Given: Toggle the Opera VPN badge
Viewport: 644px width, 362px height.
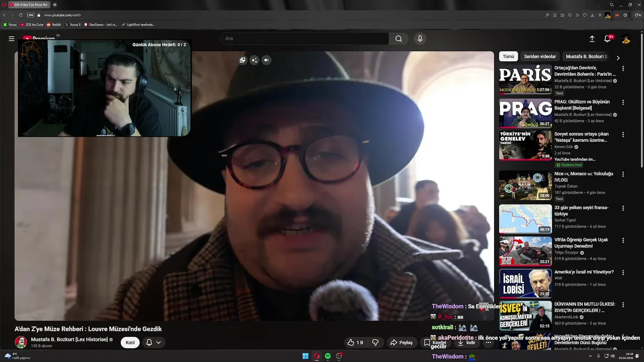Looking at the screenshot, I should (x=31, y=15).
